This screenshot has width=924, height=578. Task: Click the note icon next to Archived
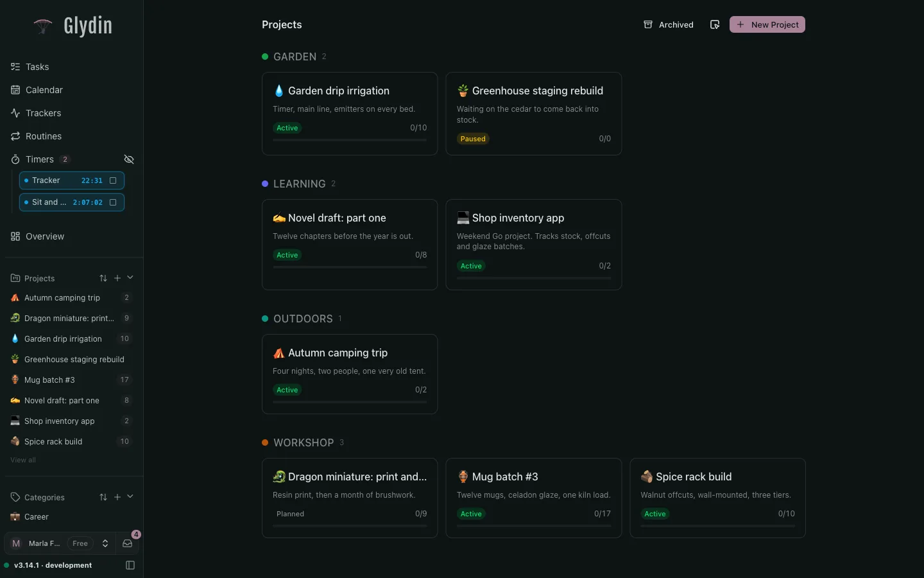715,24
